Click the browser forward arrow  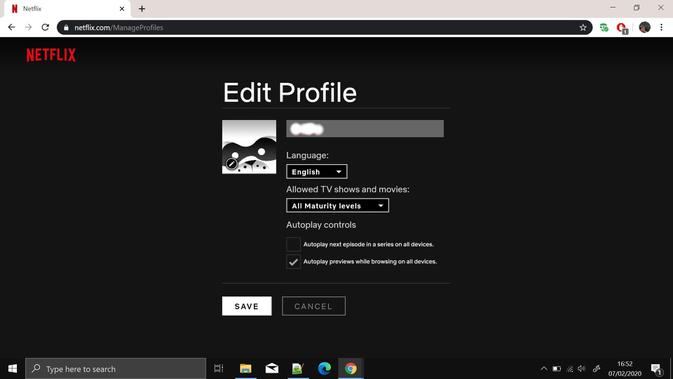coord(28,27)
